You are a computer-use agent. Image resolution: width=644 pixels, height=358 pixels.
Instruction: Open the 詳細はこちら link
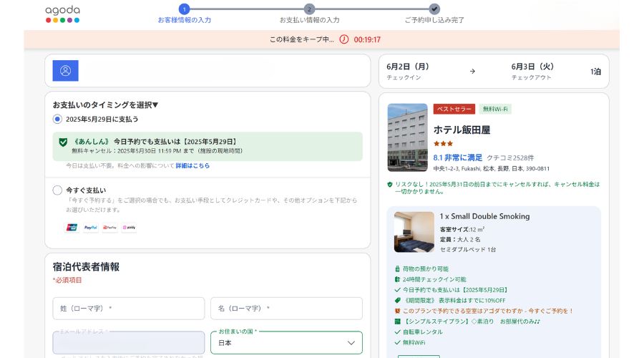point(192,165)
